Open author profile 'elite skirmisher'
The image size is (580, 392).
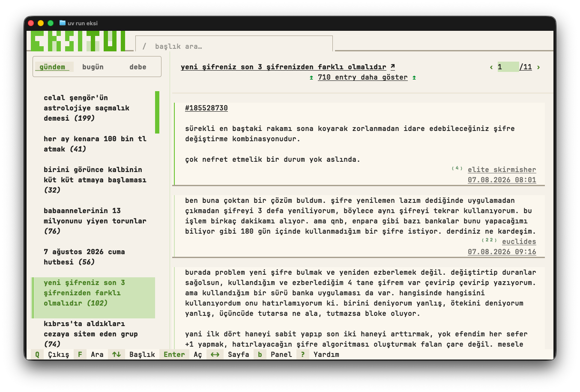click(x=502, y=169)
